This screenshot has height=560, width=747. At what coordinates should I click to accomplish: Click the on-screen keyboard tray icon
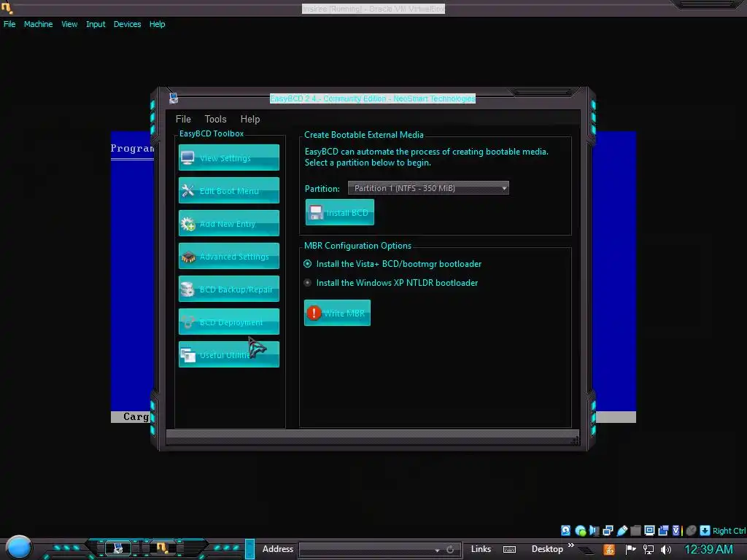point(509,549)
